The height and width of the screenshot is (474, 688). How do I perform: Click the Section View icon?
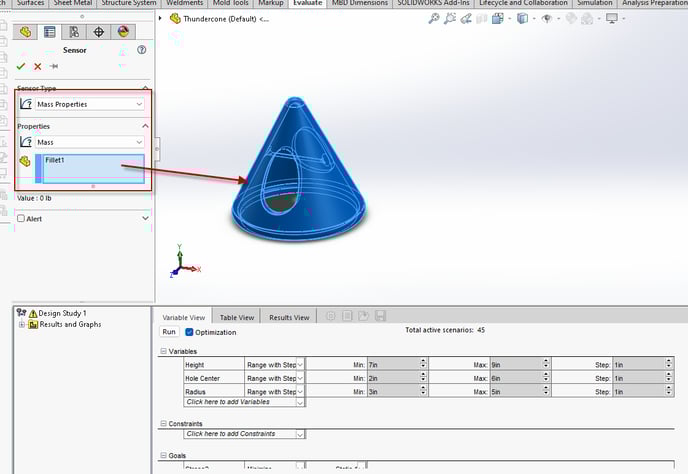pos(482,18)
